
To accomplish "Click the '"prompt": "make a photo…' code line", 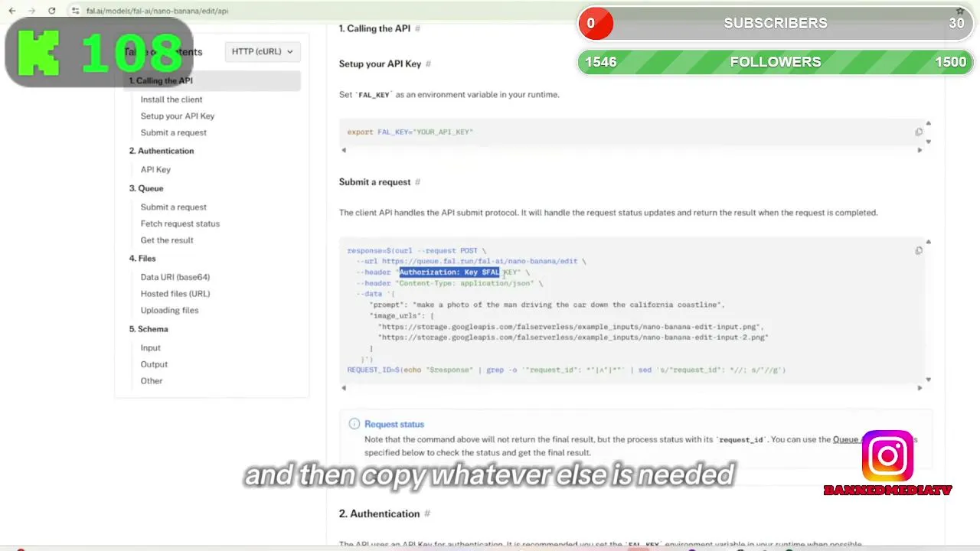I will click(x=547, y=305).
